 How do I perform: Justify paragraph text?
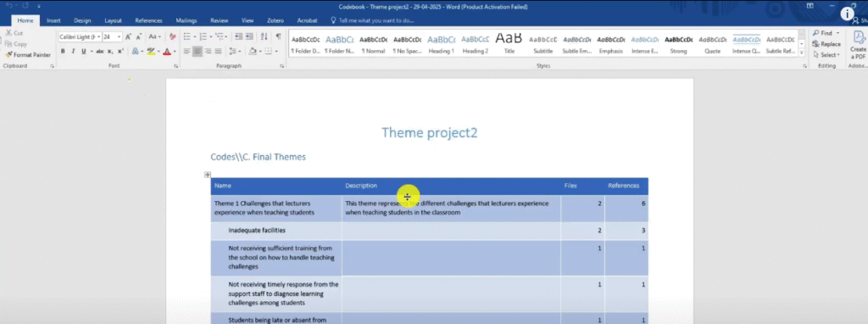point(218,52)
